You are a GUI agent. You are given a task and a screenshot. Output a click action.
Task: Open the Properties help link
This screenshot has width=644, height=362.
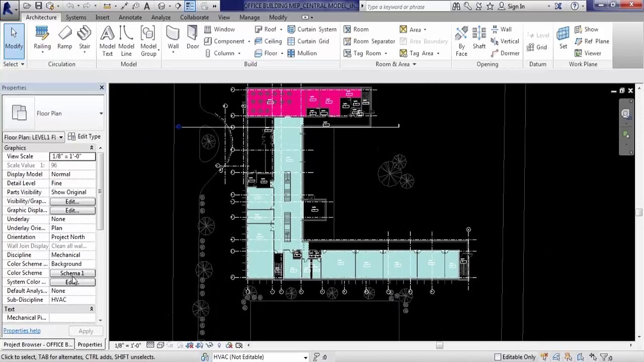(x=22, y=331)
